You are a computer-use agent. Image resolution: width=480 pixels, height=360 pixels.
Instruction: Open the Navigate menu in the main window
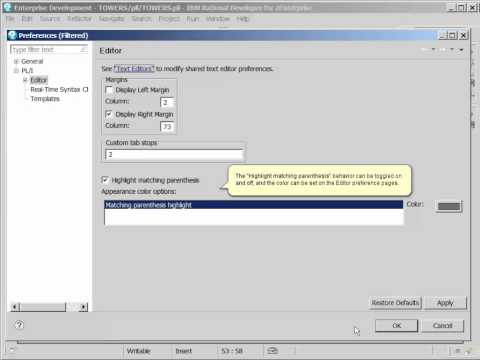pyautogui.click(x=111, y=19)
